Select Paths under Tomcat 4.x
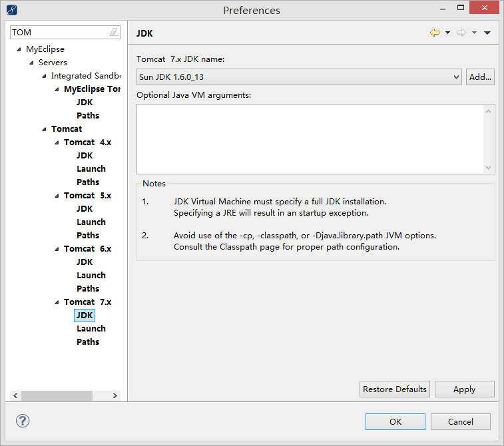The image size is (504, 446). [x=88, y=182]
